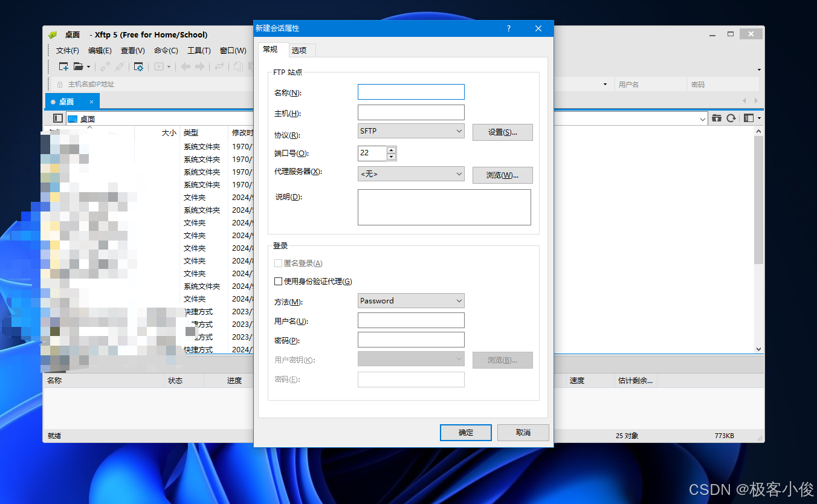
Task: Click the 大小 column header
Action: 157,132
